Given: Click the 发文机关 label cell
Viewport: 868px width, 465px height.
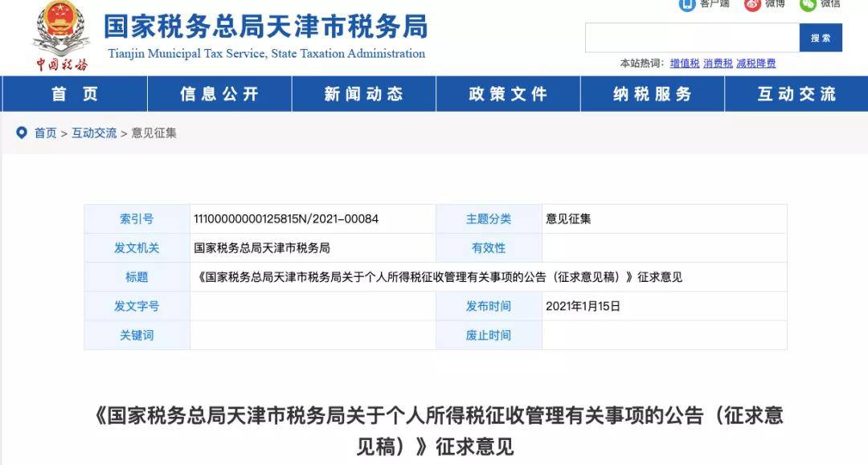Looking at the screenshot, I should [137, 248].
